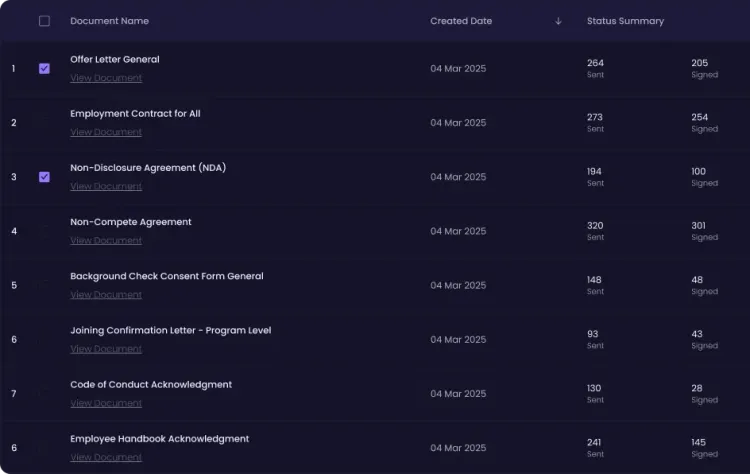Click the 145 Signed count for Employee Handbook
This screenshot has height=474, width=750.
pos(705,447)
